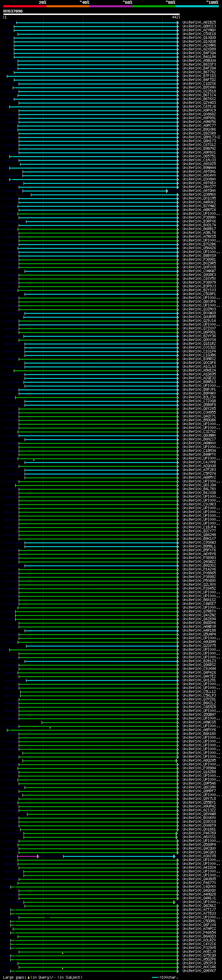Open hit UniRef100_O80377
Screen dimensions: 222x980
199,187
